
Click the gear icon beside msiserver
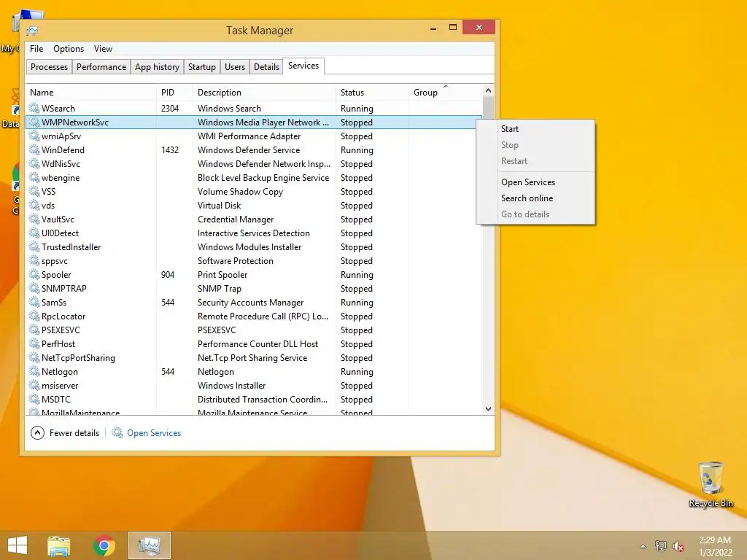pyautogui.click(x=34, y=385)
